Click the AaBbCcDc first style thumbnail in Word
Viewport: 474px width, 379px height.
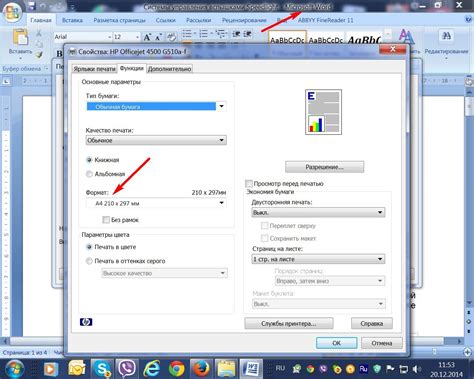287,39
